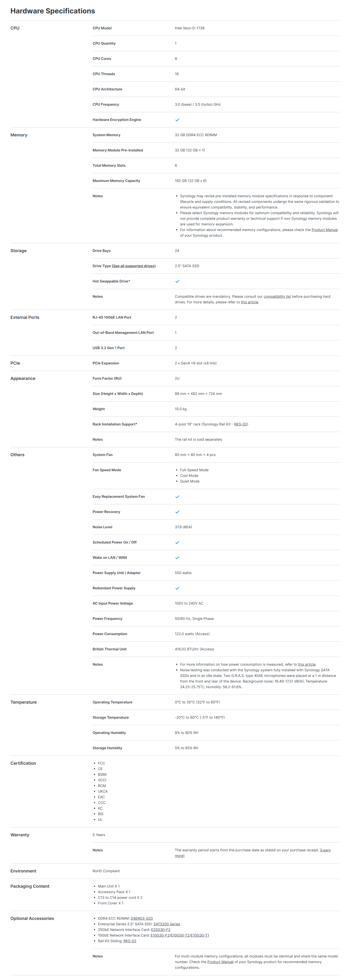Open the compatibility list link
Viewport: 349px width, 980px height.
(277, 296)
